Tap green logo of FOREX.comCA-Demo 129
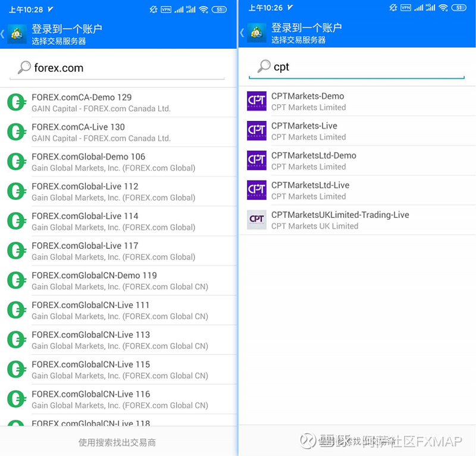476x456 pixels. coord(17,102)
